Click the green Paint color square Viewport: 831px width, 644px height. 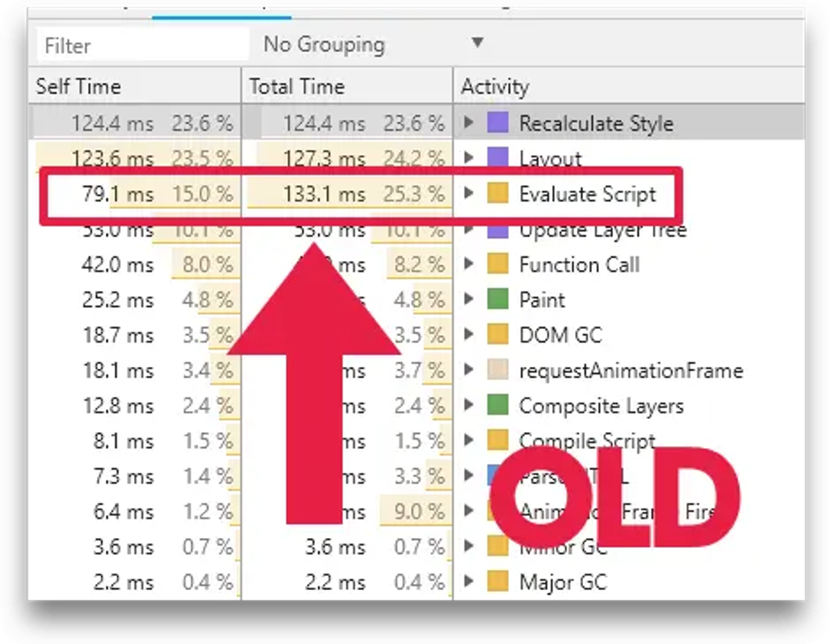click(498, 299)
